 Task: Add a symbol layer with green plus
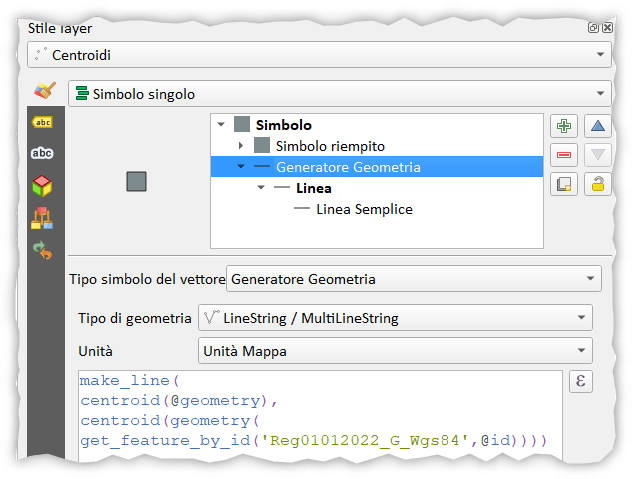click(564, 126)
